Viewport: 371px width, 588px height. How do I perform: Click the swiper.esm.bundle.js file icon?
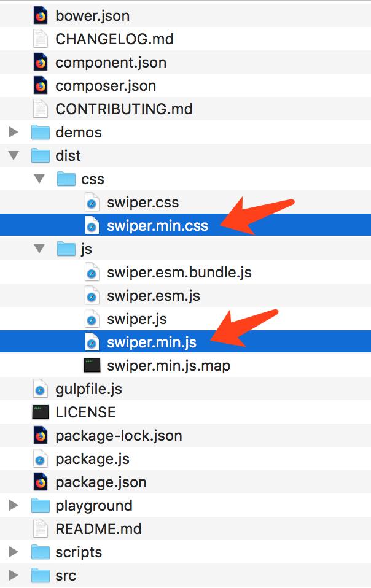click(92, 273)
